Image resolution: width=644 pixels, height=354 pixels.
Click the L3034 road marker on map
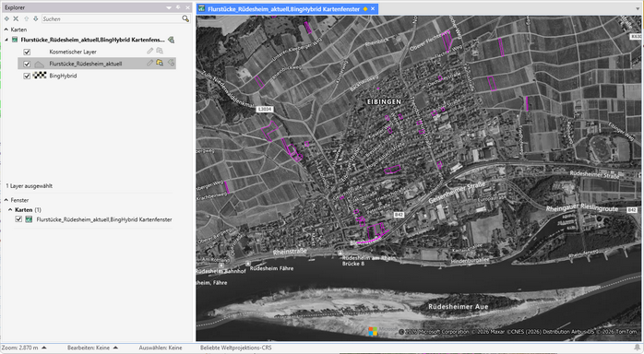(x=265, y=109)
